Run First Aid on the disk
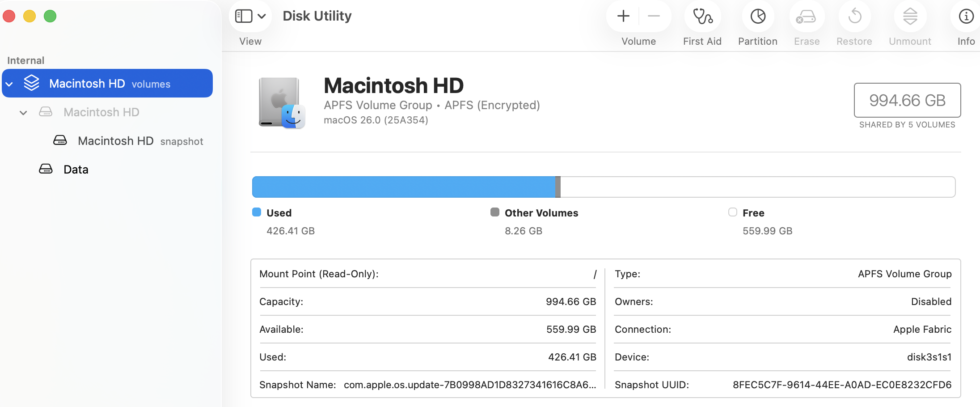This screenshot has height=407, width=980. coord(702,17)
